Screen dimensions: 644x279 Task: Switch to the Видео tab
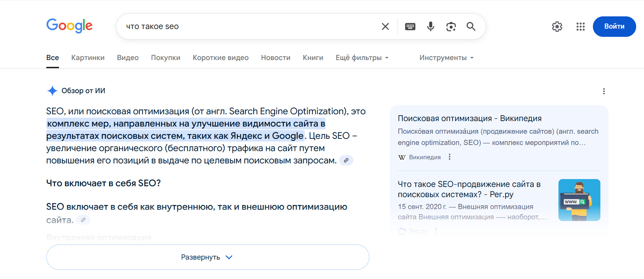[128, 58]
